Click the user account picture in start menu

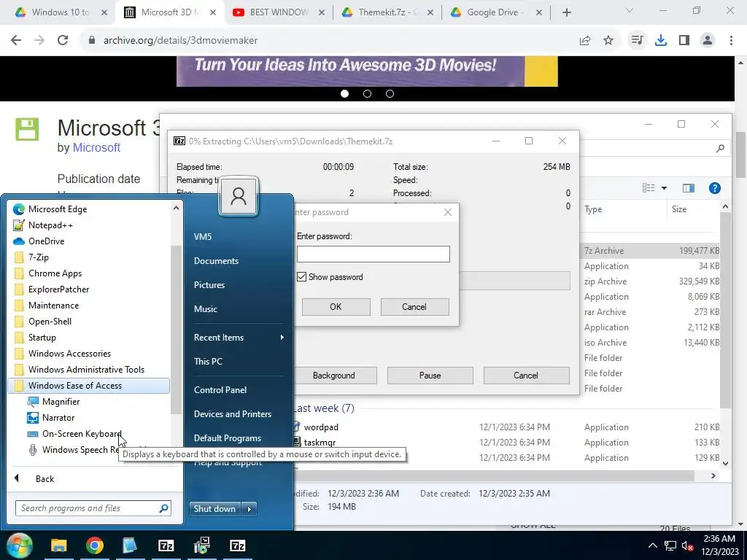pos(239,196)
